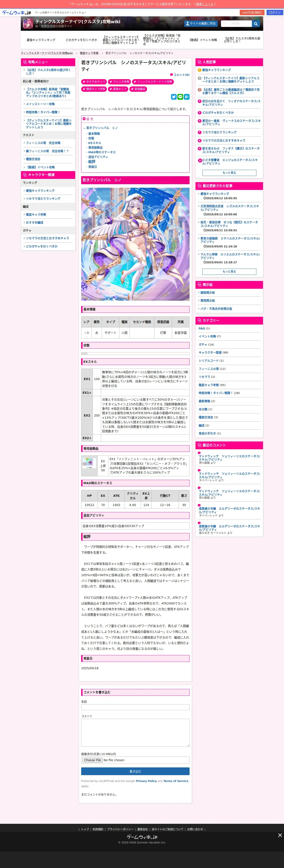Jump to 追加アビリティ in contents
Screen dimensions: 284x868
[98, 157]
